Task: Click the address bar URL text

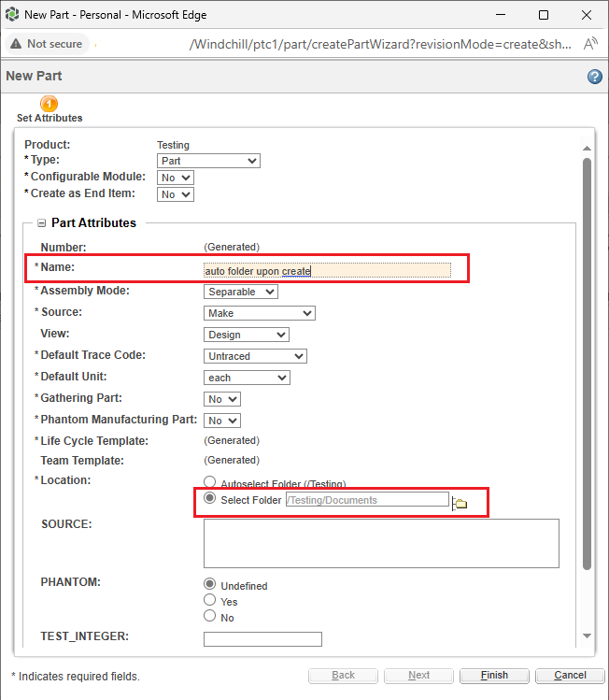Action: (380, 44)
